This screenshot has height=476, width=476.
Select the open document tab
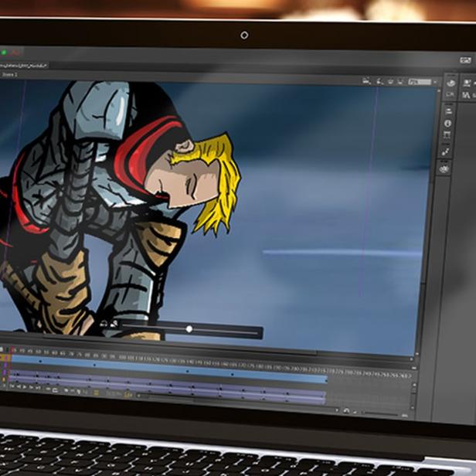click(x=24, y=65)
